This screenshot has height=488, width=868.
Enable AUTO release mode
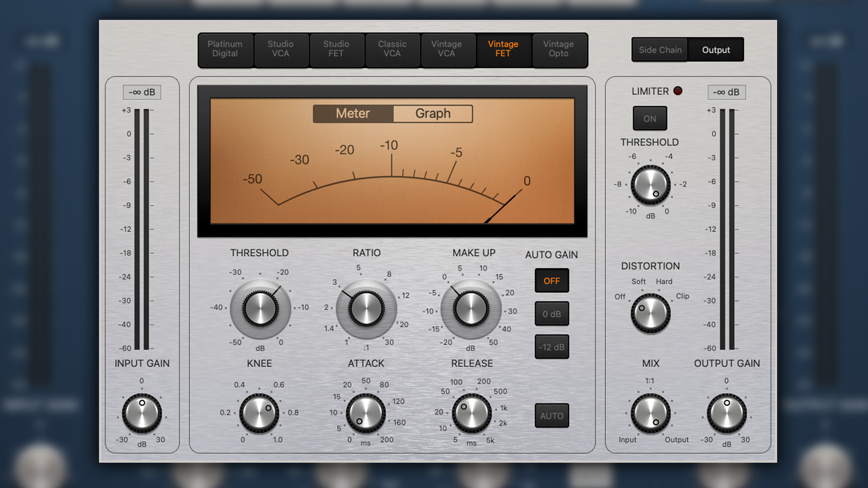[552, 416]
